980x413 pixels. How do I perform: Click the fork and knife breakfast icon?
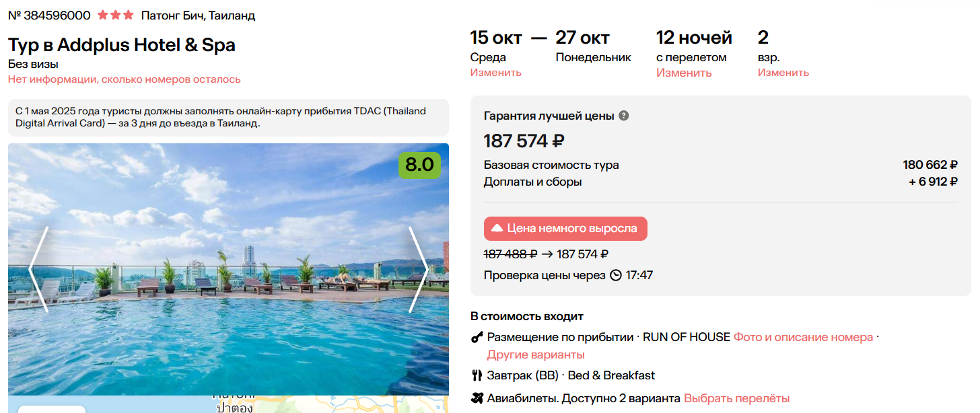477,375
